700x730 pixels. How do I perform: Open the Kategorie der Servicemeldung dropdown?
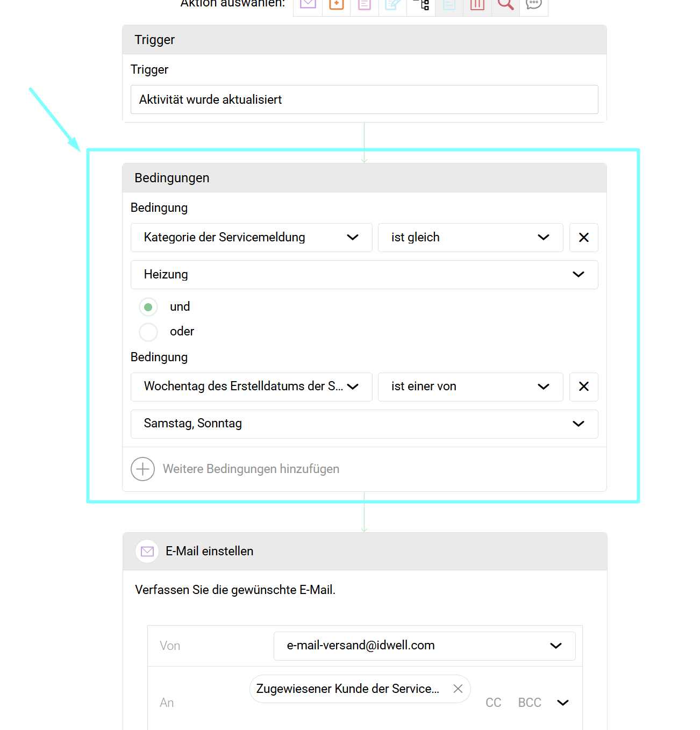pos(251,238)
